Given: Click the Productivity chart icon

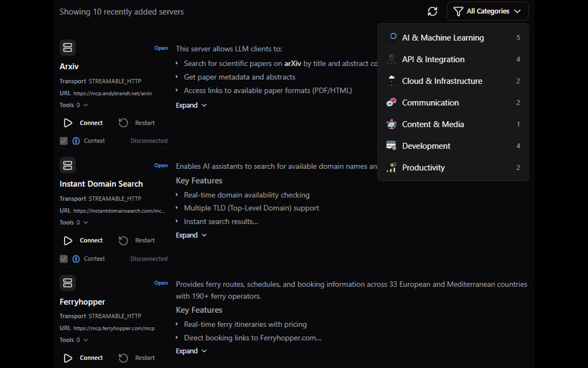Looking at the screenshot, I should 391,167.
